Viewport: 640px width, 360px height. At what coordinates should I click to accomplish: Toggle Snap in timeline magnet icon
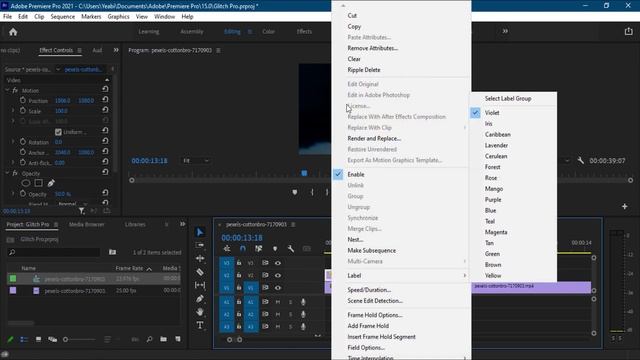pyautogui.click(x=243, y=249)
